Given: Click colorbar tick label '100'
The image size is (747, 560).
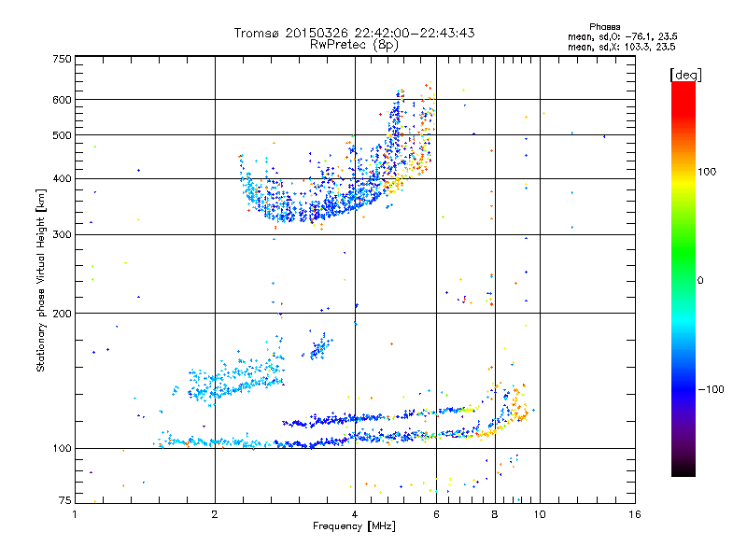Looking at the screenshot, I should pyautogui.click(x=707, y=172).
